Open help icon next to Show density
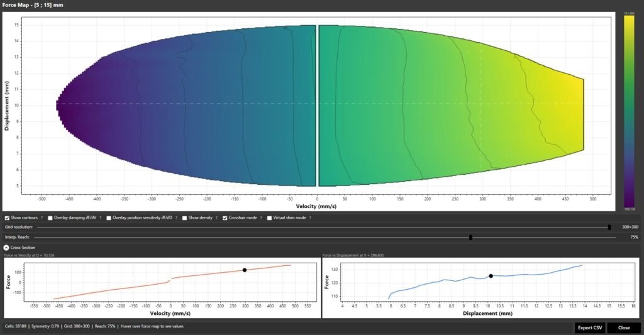The width and height of the screenshot is (644, 335). click(216, 218)
